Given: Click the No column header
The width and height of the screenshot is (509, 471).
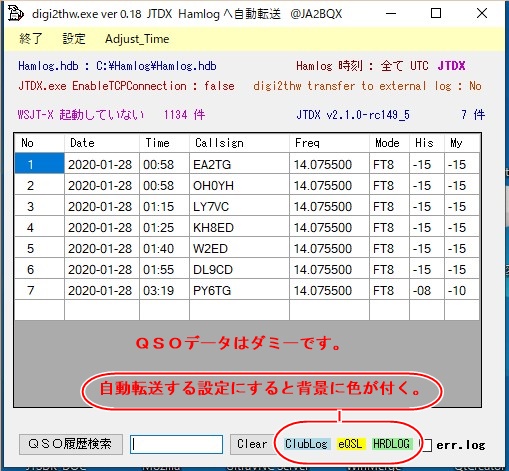Looking at the screenshot, I should 39,143.
